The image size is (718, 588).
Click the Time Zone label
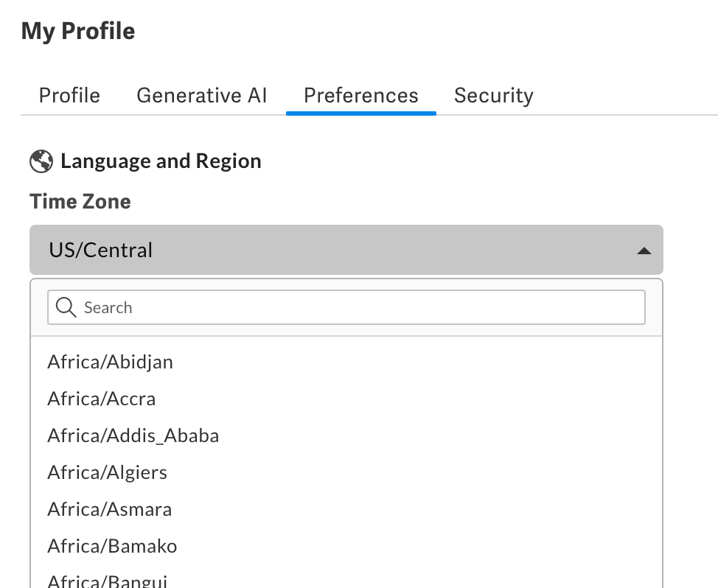tap(80, 201)
